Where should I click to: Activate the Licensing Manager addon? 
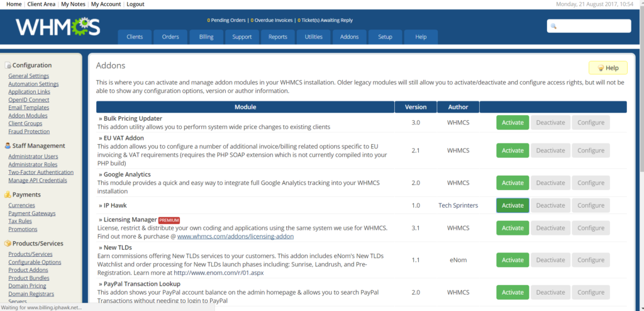513,228
